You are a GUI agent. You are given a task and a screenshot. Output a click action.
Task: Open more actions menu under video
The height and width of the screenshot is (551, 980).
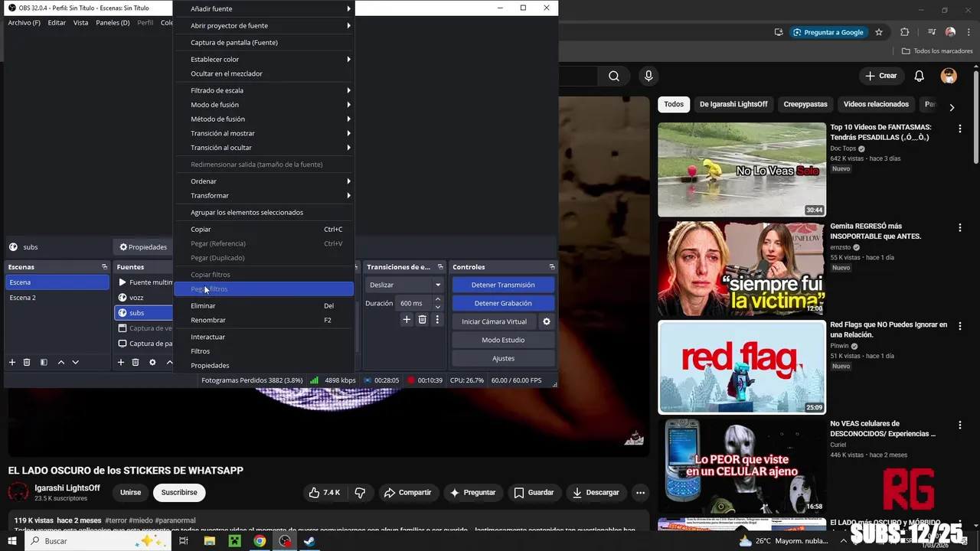pyautogui.click(x=640, y=493)
